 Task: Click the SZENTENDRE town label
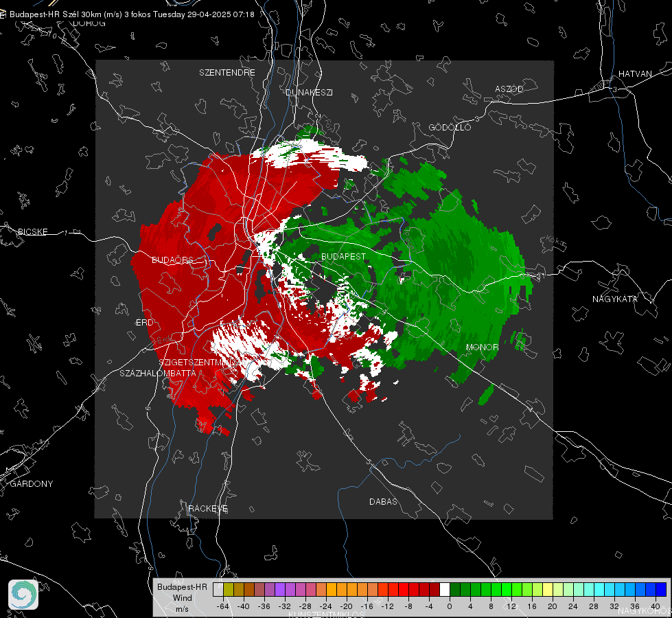click(227, 73)
